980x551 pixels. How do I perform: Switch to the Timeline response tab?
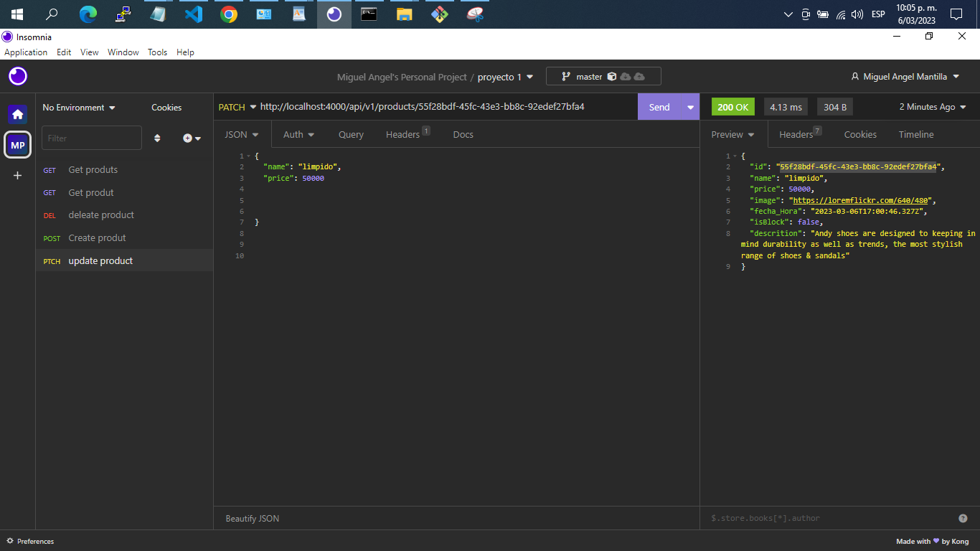(916, 134)
